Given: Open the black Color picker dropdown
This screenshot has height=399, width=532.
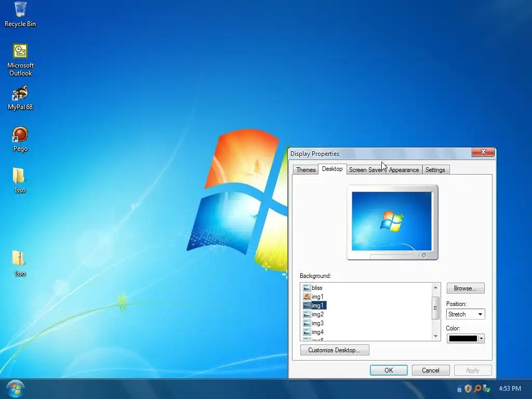Looking at the screenshot, I should (465, 338).
